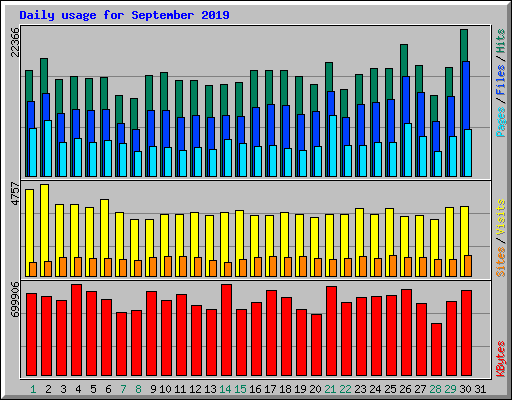Click day label 25 on the x-axis
The width and height of the screenshot is (512, 400).
pyautogui.click(x=390, y=389)
